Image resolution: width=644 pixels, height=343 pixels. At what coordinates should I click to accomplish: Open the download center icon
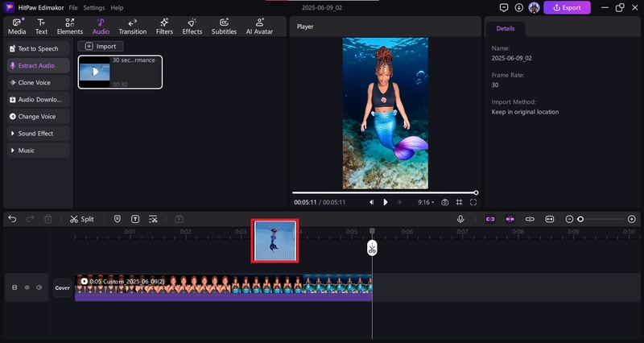pyautogui.click(x=518, y=7)
